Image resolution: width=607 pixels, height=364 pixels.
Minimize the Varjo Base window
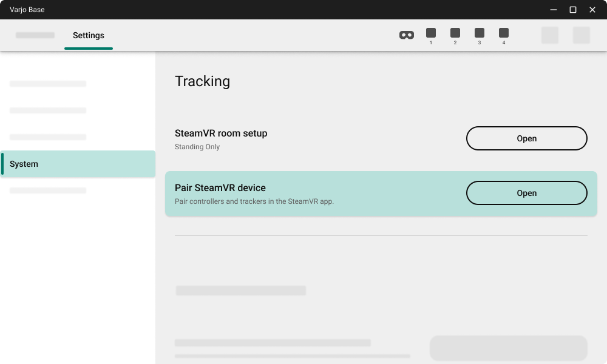(x=553, y=10)
